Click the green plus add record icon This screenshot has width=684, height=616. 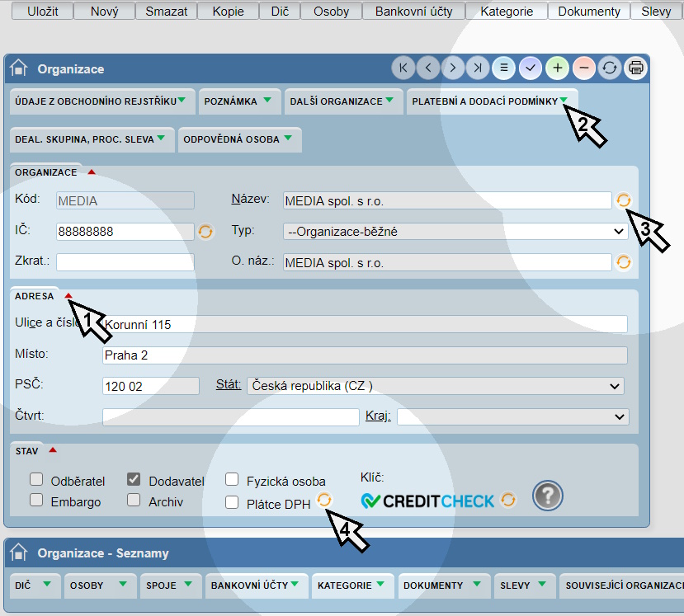point(558,68)
